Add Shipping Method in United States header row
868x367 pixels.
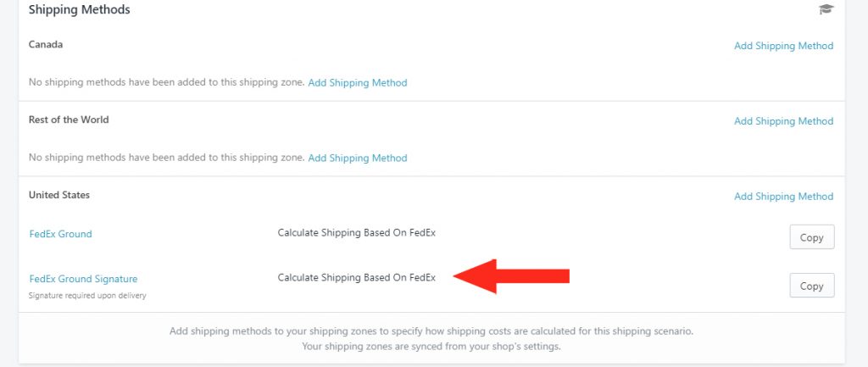click(783, 197)
